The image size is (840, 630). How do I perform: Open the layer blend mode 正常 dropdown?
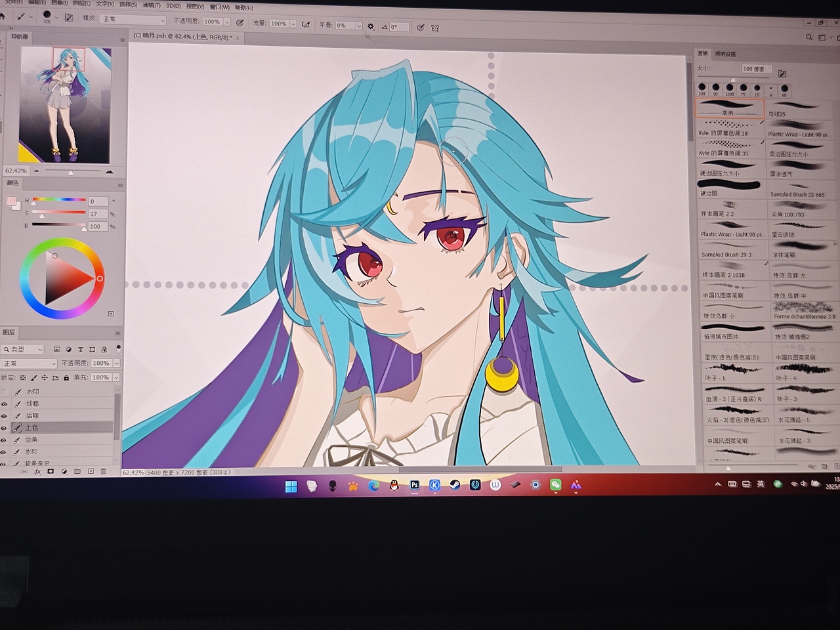click(x=29, y=363)
